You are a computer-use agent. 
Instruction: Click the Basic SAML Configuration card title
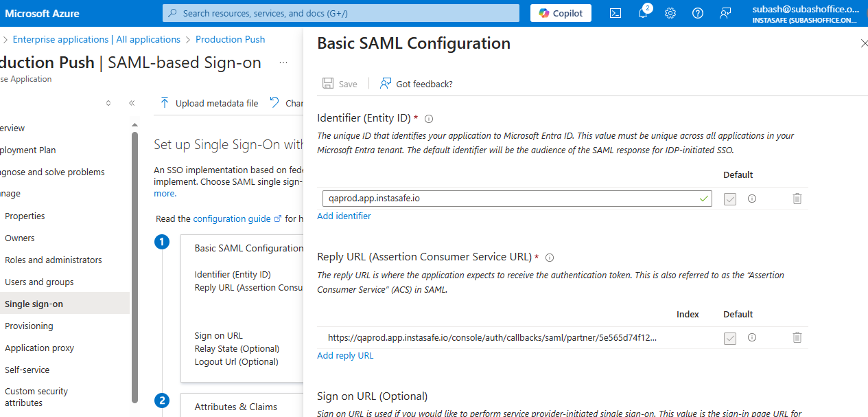click(249, 248)
